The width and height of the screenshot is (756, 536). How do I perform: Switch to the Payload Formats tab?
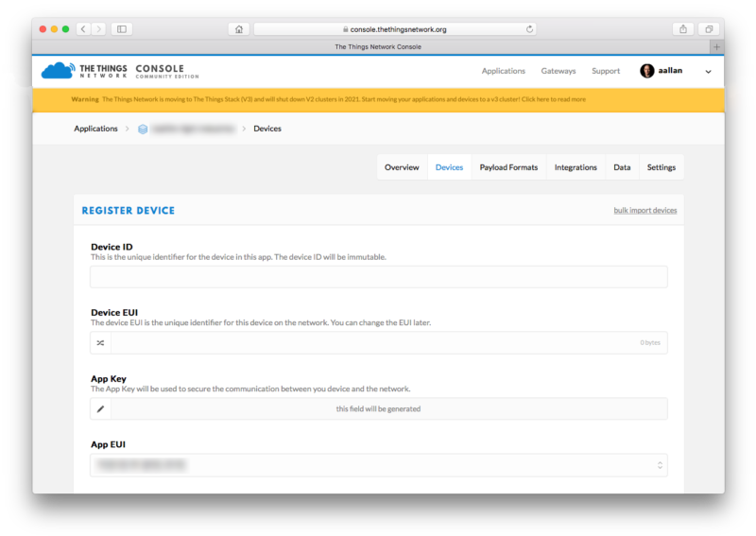508,167
